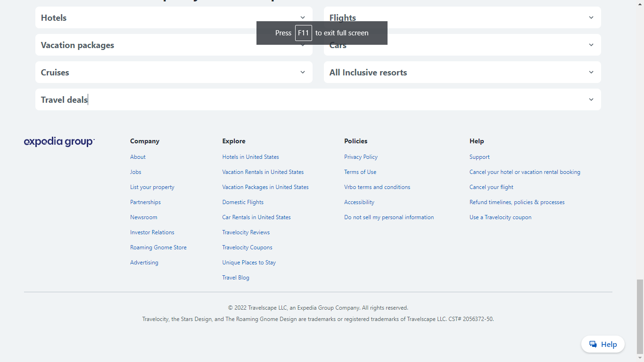Screen dimensions: 644x362
Task: Open the Travel Blog link
Action: pyautogui.click(x=236, y=278)
